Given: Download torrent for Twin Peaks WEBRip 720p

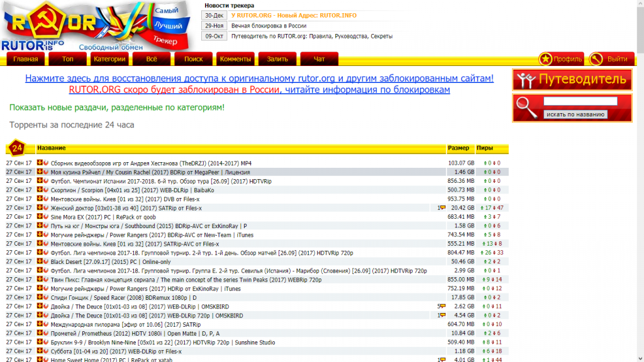Looking at the screenshot, I should [x=40, y=279].
